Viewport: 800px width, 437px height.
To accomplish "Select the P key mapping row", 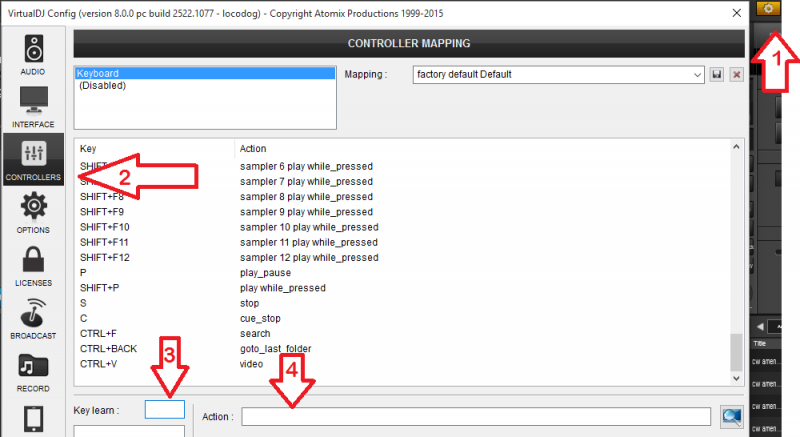I will [x=403, y=273].
